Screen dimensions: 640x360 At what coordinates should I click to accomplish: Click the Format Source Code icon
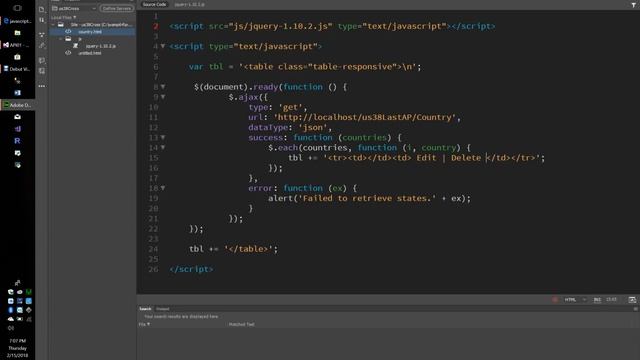[x=42, y=46]
